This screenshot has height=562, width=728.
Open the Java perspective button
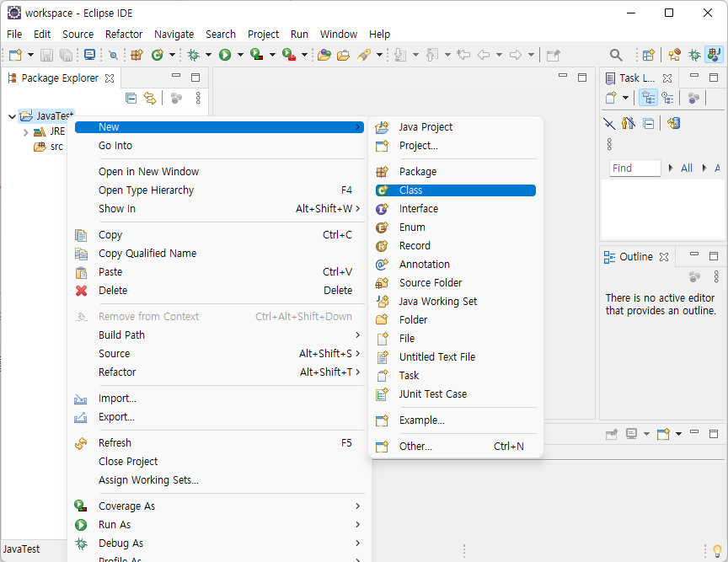(714, 55)
